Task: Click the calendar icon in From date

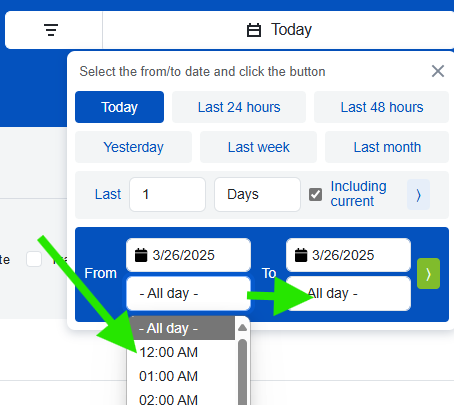Action: click(141, 255)
